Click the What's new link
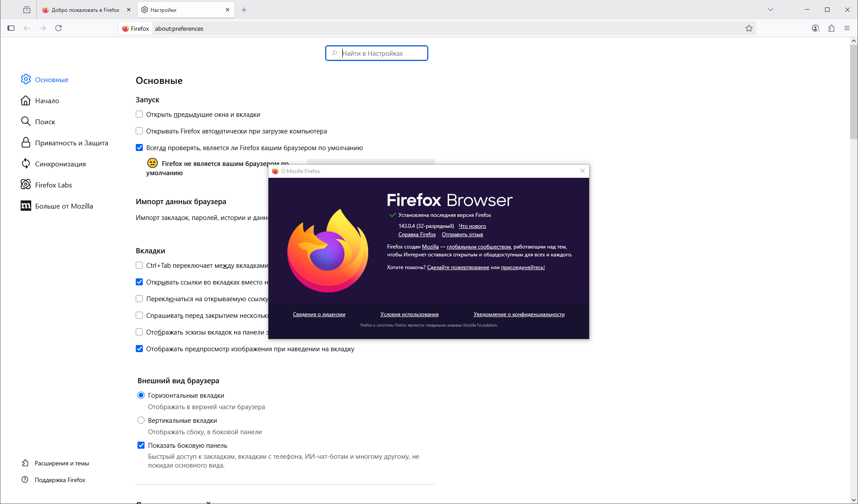 (x=472, y=226)
